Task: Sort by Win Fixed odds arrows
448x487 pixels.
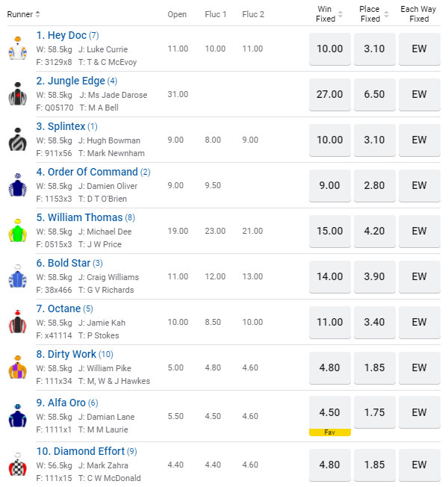Action: [x=340, y=14]
